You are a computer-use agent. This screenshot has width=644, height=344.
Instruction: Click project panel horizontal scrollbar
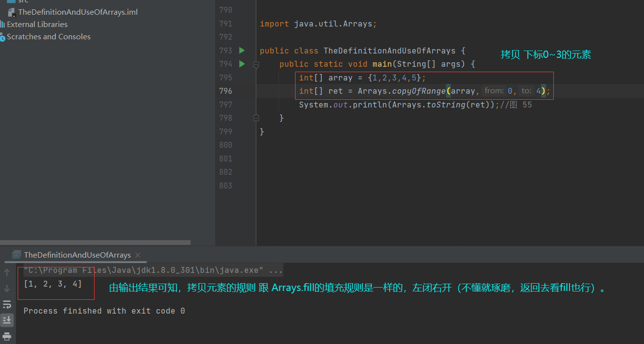pos(95,242)
